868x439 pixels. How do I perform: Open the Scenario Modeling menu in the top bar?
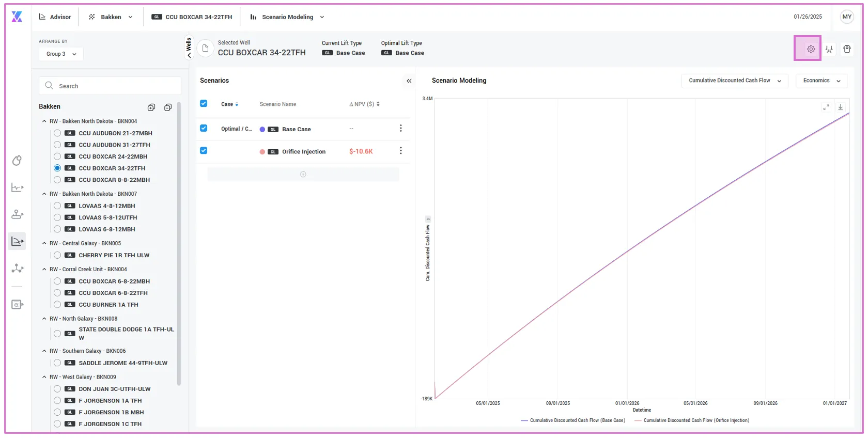click(287, 17)
